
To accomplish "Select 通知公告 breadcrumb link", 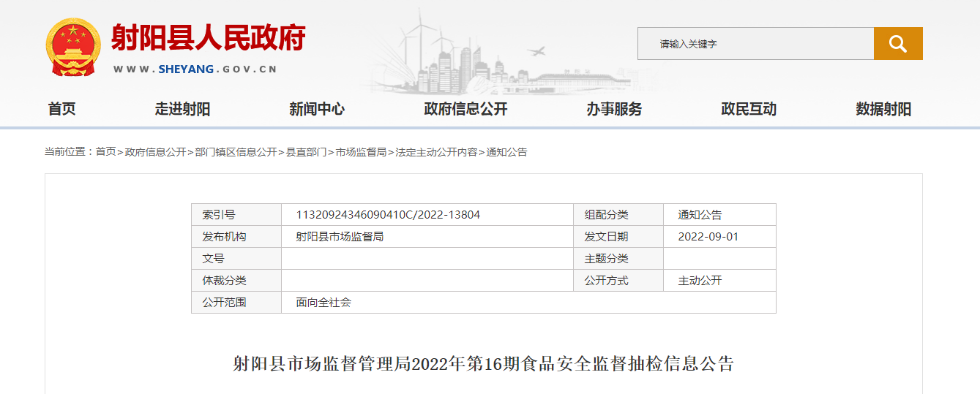I will point(506,152).
